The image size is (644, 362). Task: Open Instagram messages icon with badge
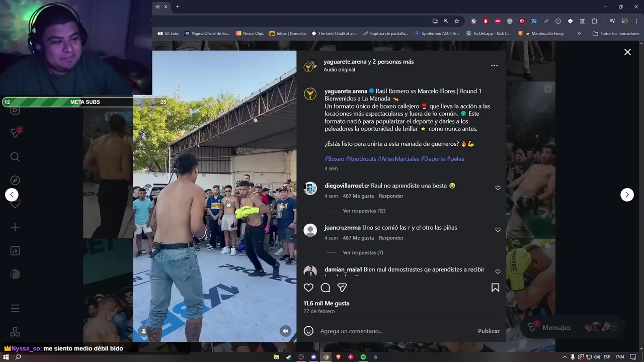pyautogui.click(x=15, y=133)
